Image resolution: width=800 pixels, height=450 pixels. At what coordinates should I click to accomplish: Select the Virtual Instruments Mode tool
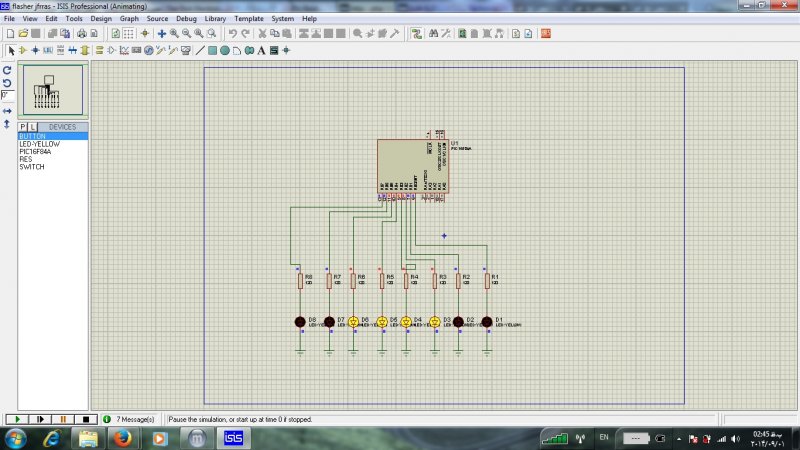186,51
